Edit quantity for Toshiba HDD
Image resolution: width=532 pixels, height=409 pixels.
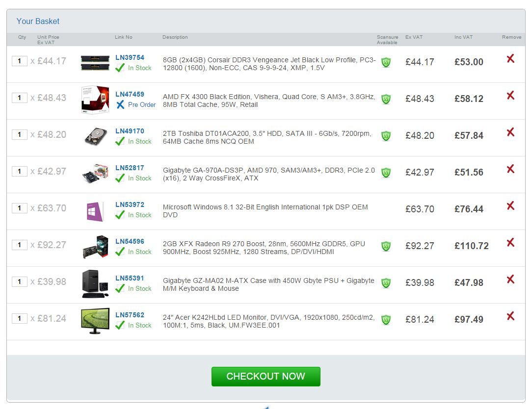[19, 135]
